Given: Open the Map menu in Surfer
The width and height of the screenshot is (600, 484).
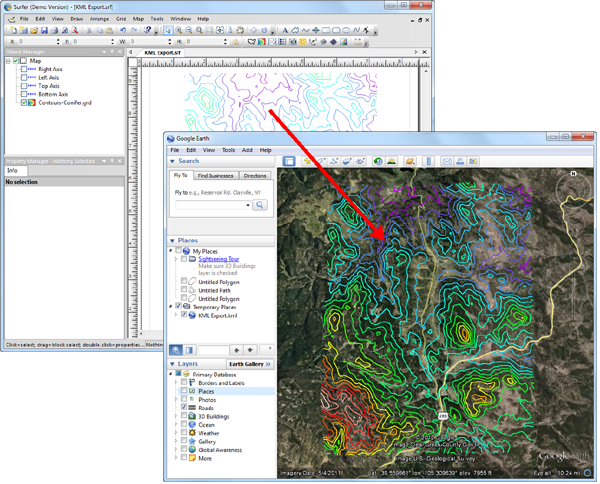Looking at the screenshot, I should coord(138,19).
